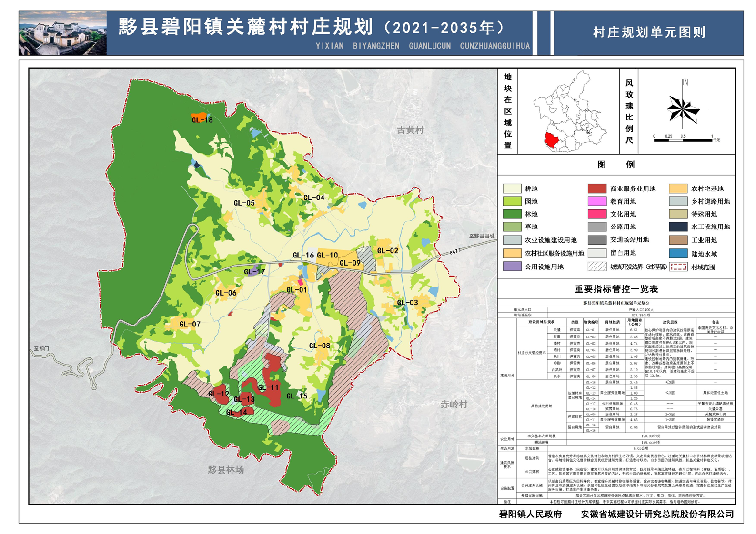Image resolution: width=756 pixels, height=534 pixels.
Task: Click the 陆地水域 blue swatch
Action: (x=678, y=254)
